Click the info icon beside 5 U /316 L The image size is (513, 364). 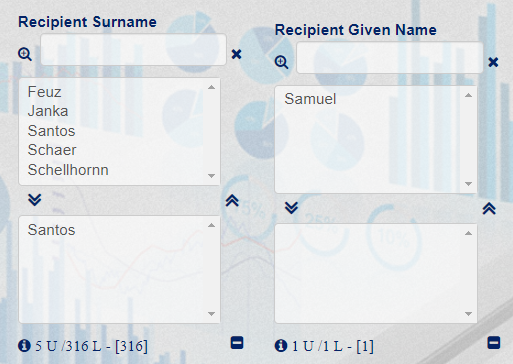(x=24, y=346)
